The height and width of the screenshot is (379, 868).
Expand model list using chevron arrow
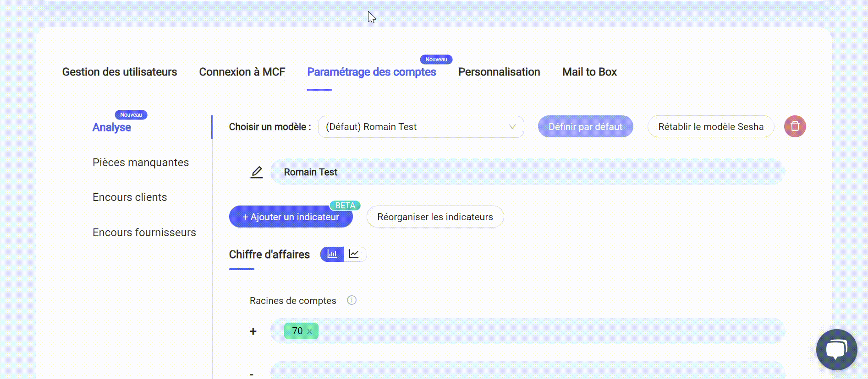tap(512, 127)
